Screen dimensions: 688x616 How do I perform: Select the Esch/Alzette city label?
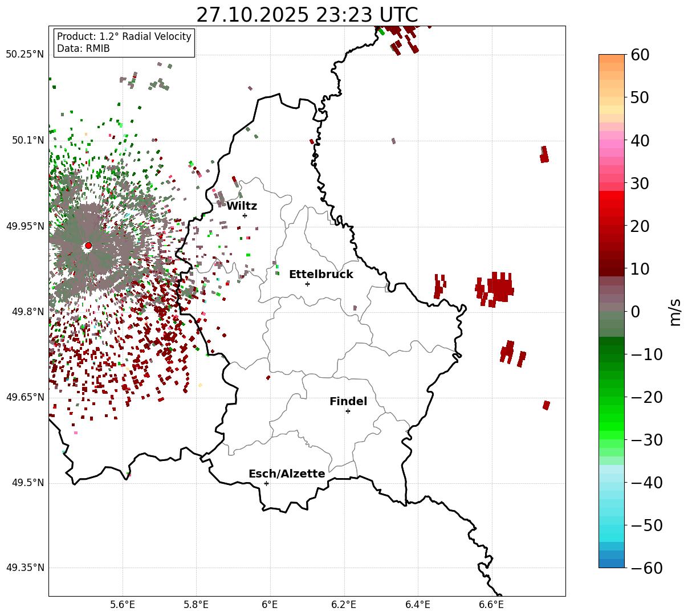click(287, 474)
